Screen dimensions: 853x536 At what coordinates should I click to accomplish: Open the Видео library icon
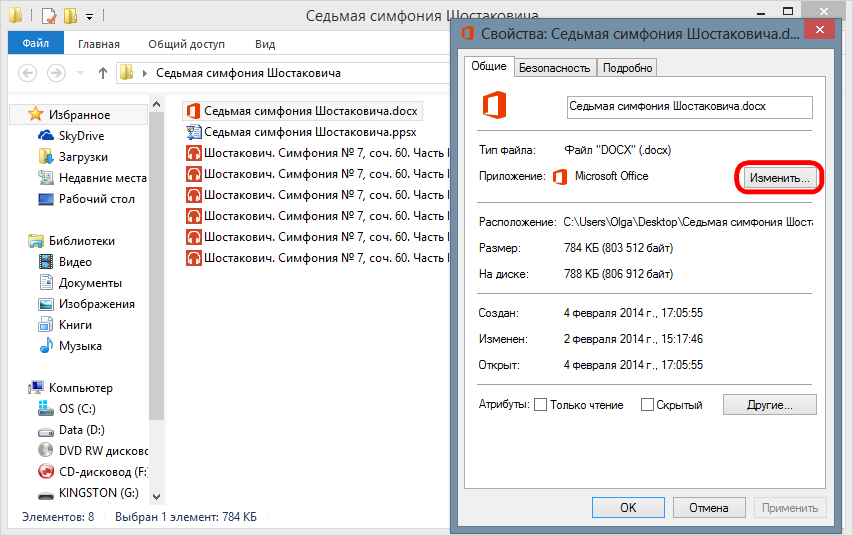pyautogui.click(x=46, y=262)
